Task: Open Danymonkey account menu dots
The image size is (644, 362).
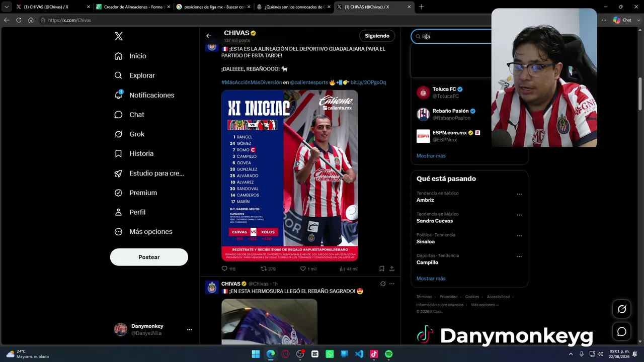Action: coord(190,330)
